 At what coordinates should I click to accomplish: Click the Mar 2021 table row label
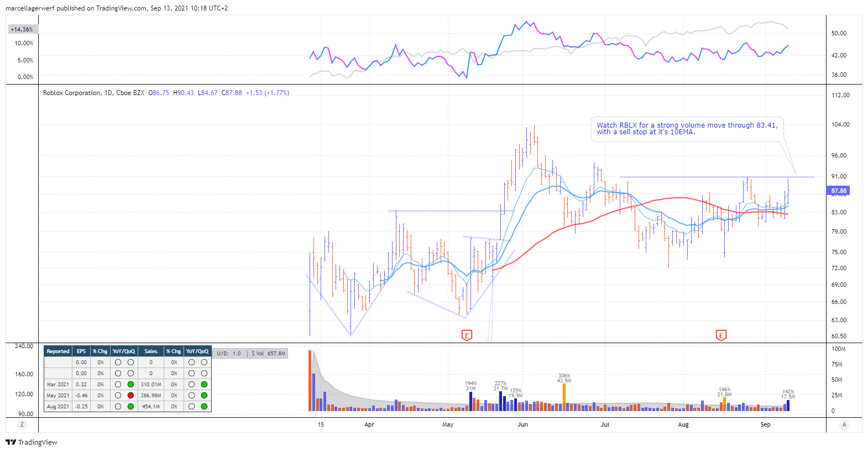[x=58, y=385]
